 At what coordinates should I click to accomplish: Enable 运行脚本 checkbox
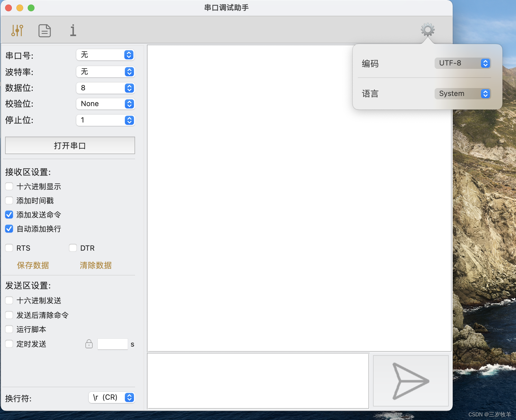coord(9,329)
